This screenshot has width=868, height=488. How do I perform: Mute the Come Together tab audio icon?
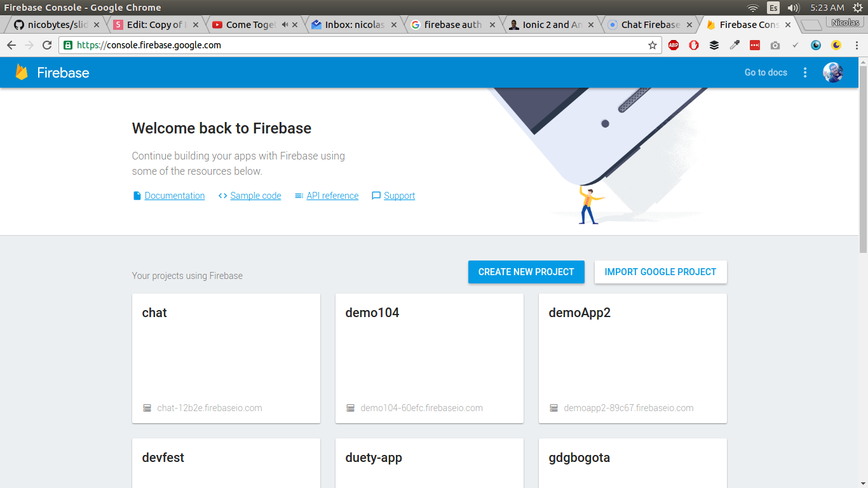pyautogui.click(x=285, y=25)
